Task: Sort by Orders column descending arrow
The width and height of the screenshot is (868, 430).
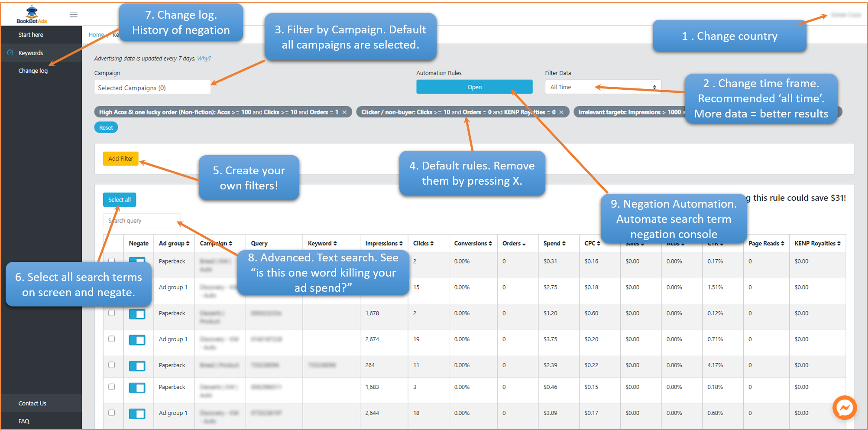Action: pos(524,244)
